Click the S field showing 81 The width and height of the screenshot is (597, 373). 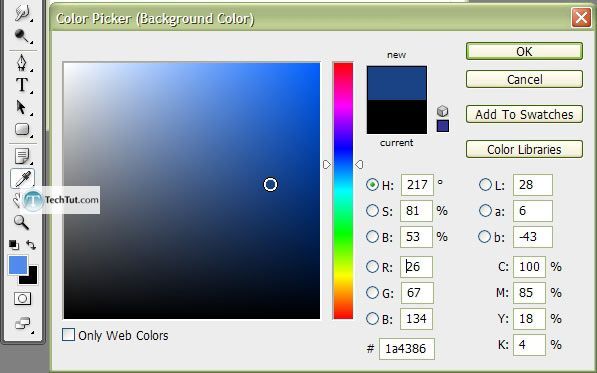pos(416,210)
